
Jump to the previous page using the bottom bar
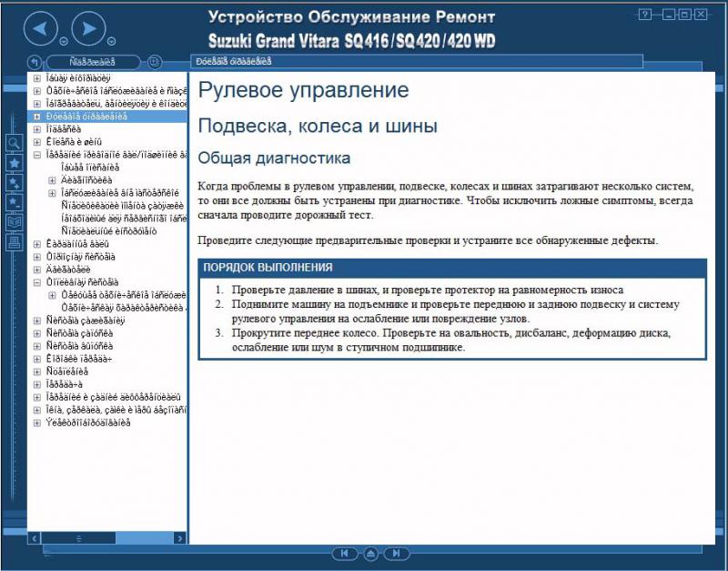pyautogui.click(x=345, y=554)
